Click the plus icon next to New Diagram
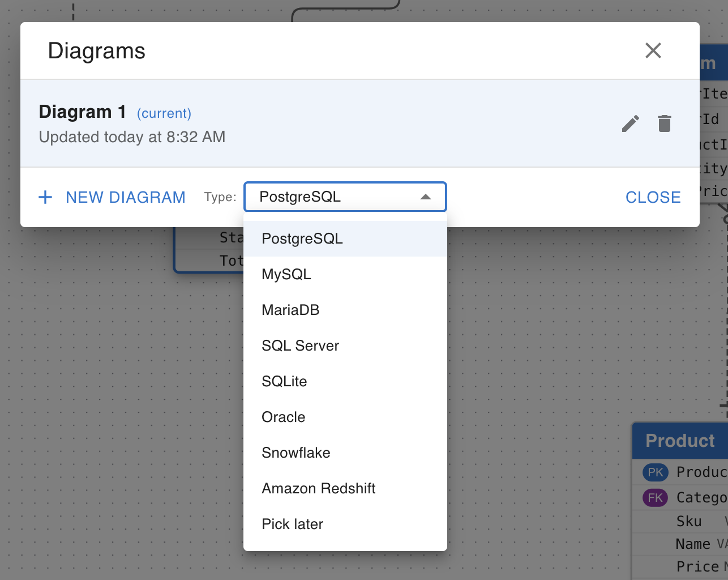Image resolution: width=728 pixels, height=580 pixels. (x=45, y=197)
